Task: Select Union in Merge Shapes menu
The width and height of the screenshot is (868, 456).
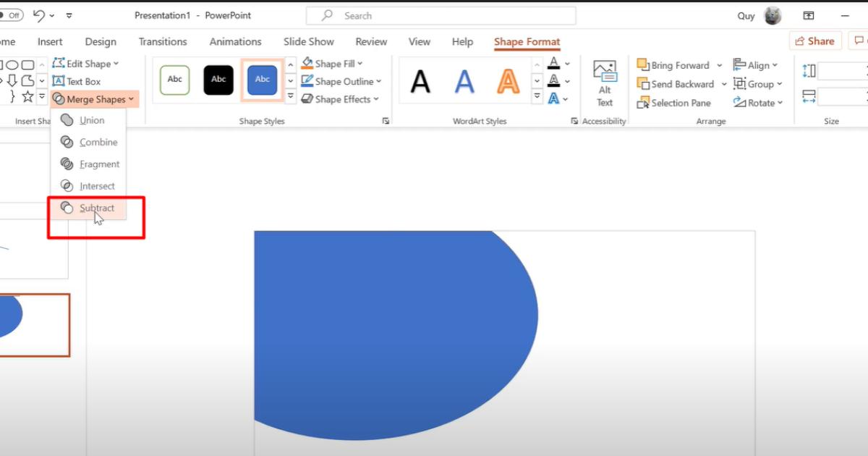Action: 92,120
